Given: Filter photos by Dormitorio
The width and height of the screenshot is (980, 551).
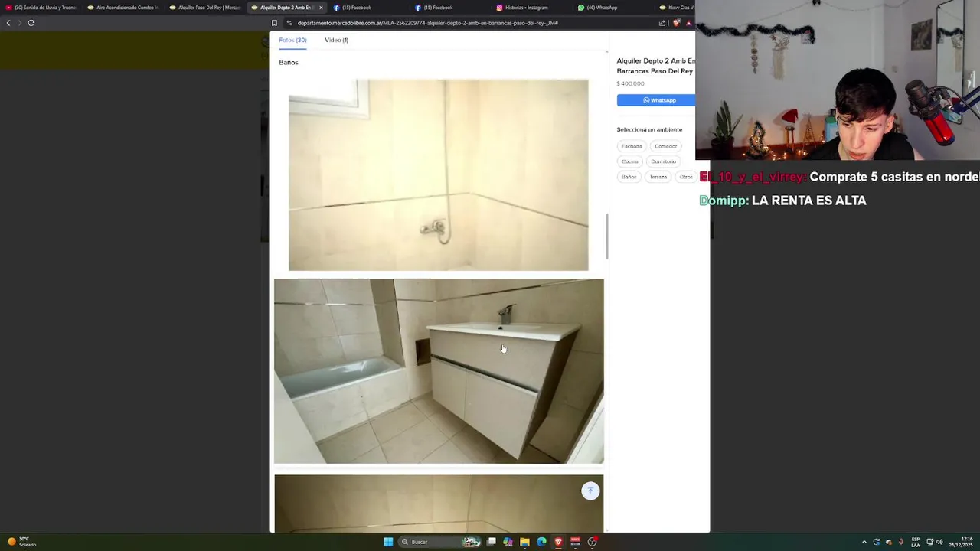Looking at the screenshot, I should pos(663,161).
